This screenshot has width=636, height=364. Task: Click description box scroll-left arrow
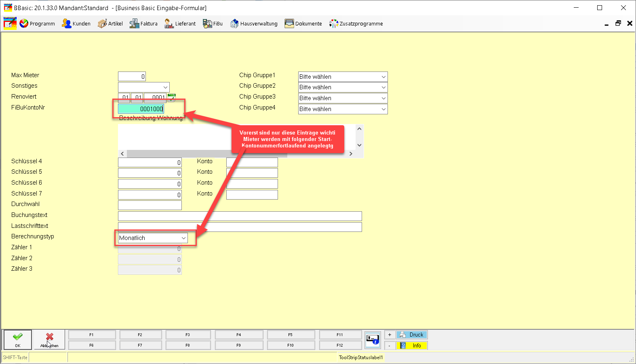tap(122, 154)
